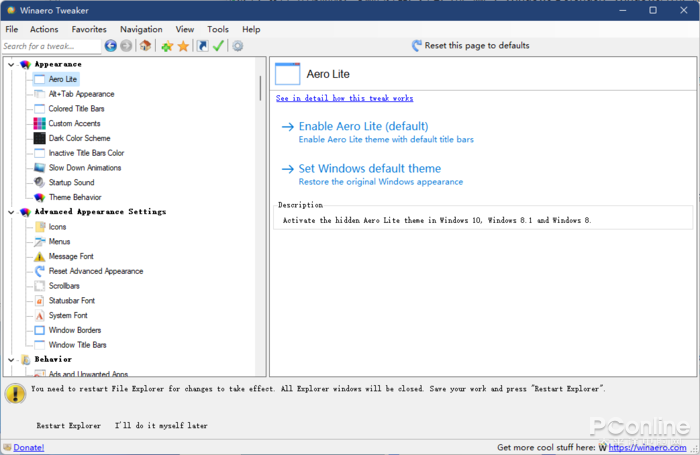Click in the Search for a tweak field
This screenshot has width=700, height=455.
(x=50, y=46)
